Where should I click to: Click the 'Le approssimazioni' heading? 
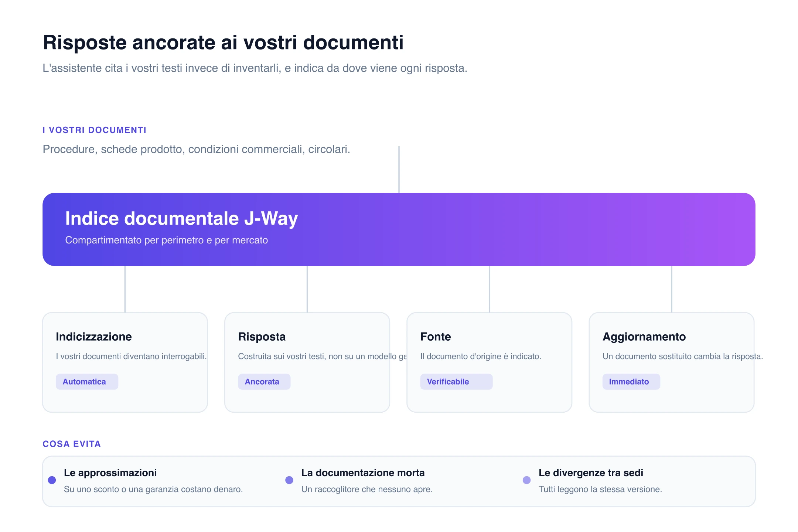(x=110, y=473)
